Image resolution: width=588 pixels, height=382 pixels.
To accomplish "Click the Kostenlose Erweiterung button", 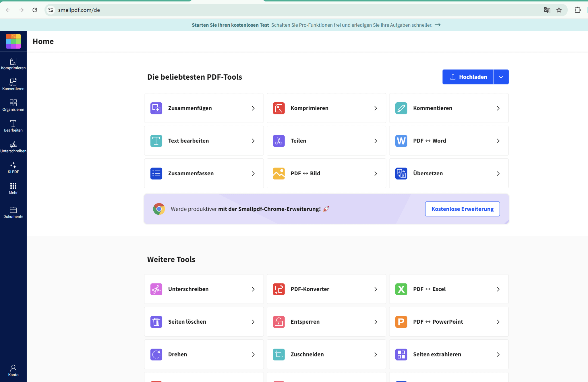I will point(462,209).
